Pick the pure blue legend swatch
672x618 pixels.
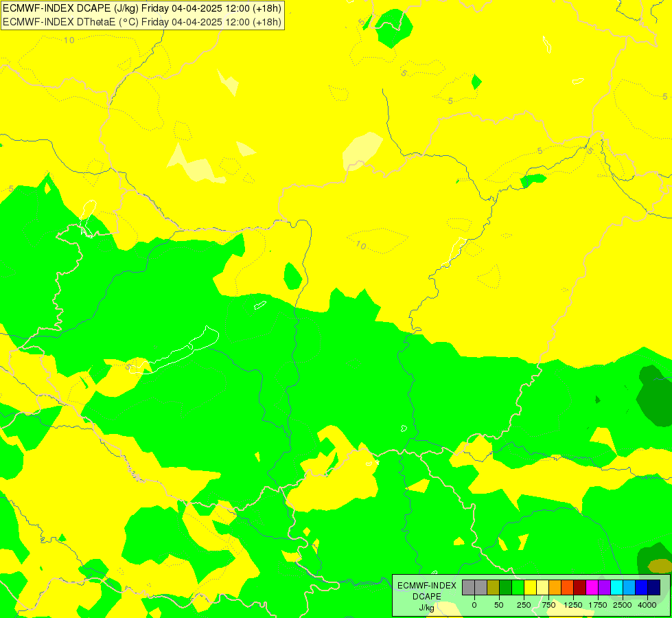tap(642, 587)
